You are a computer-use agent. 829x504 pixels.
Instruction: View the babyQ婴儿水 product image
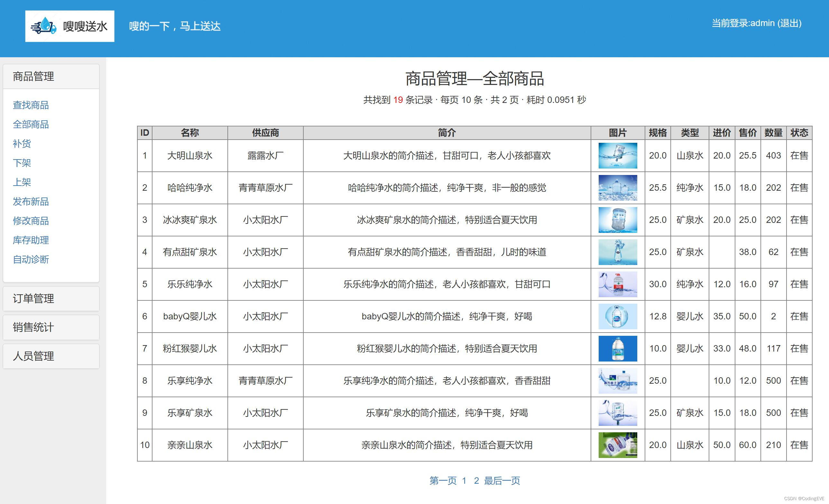click(617, 316)
